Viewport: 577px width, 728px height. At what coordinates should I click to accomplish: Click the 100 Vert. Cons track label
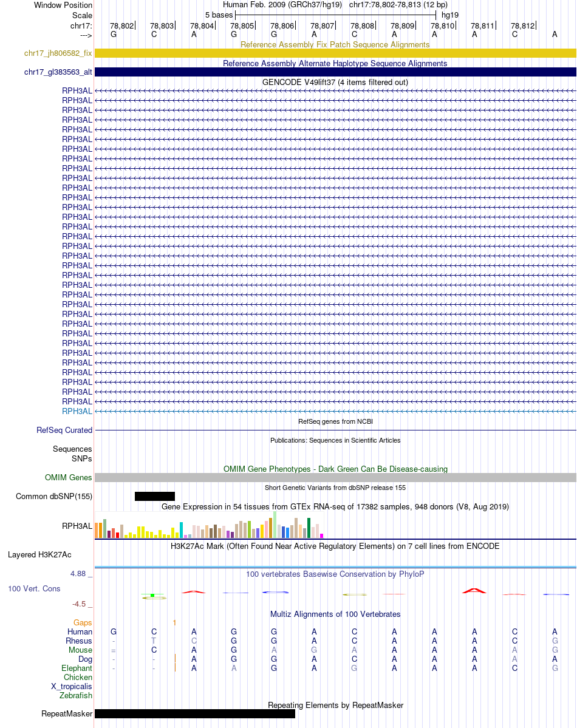pyautogui.click(x=34, y=589)
